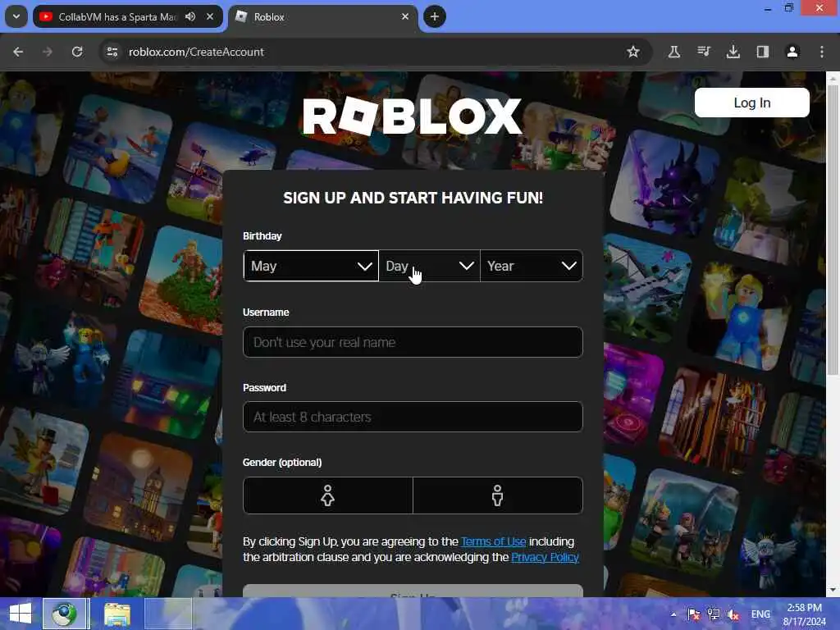840x630 pixels.
Task: Click the Username input field
Action: pyautogui.click(x=413, y=342)
